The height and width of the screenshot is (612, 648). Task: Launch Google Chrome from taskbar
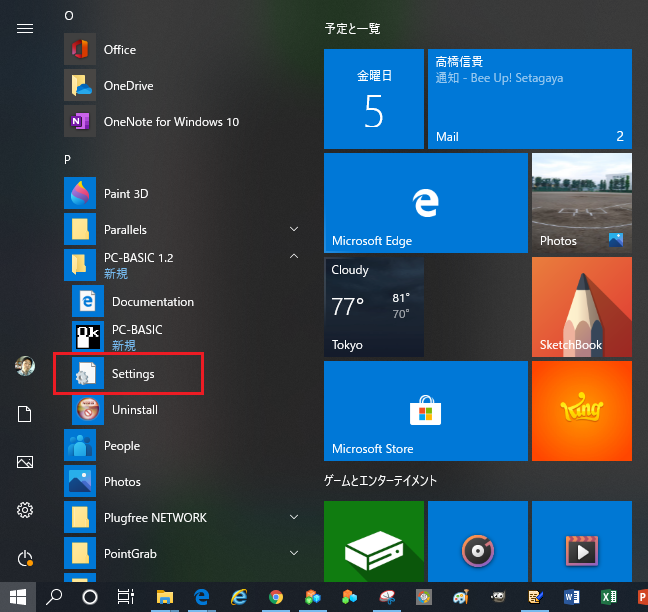click(276, 597)
